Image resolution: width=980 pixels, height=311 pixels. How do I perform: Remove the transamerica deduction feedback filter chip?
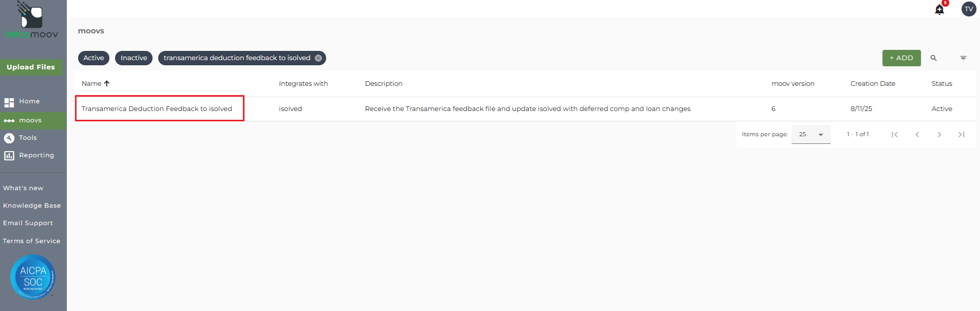coord(318,58)
